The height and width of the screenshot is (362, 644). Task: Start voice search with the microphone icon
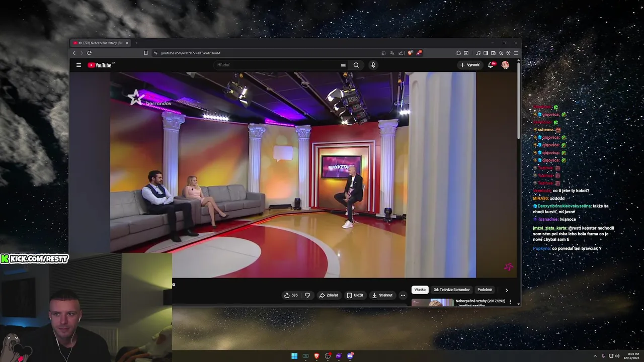373,65
